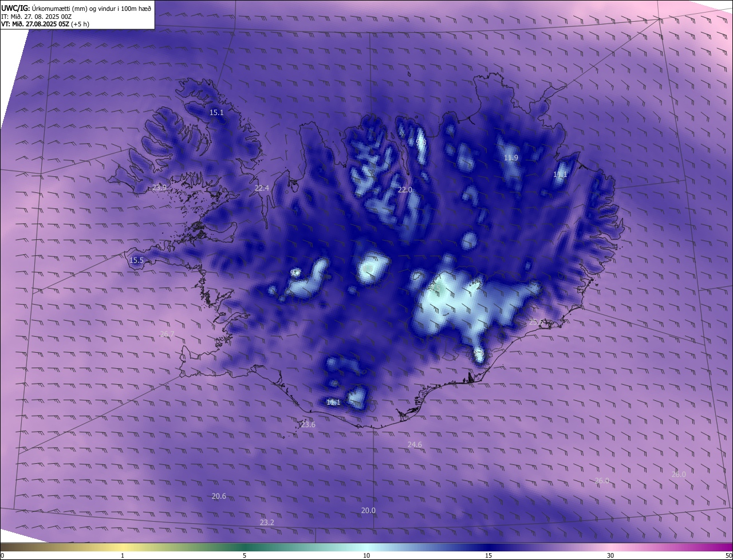Click the 20.6 value label on the map
The height and width of the screenshot is (560, 733).
219,496
